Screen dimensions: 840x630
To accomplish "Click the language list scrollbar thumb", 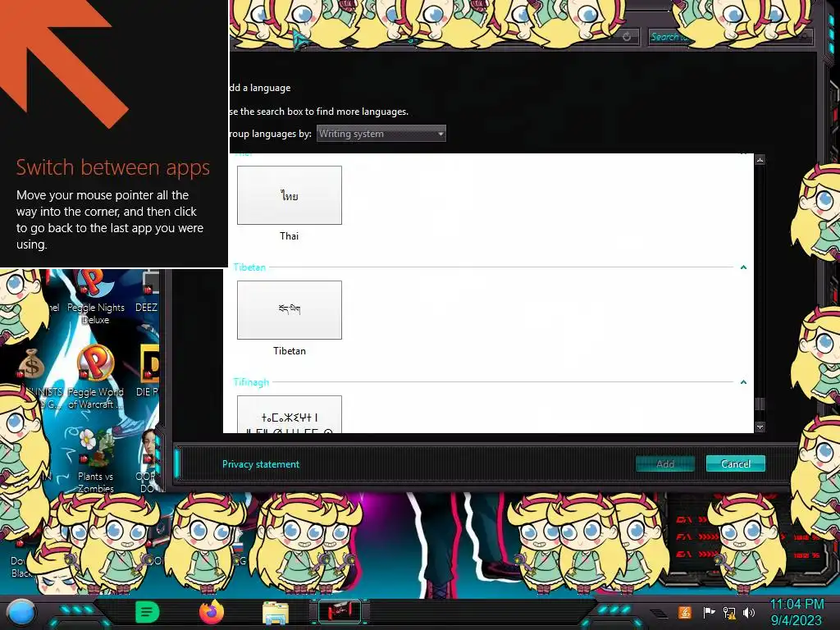I will (x=760, y=404).
